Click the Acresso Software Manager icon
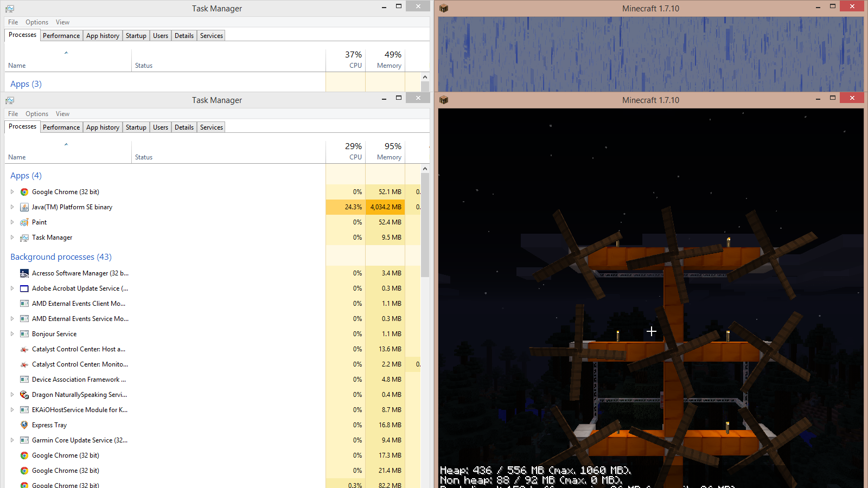This screenshot has height=488, width=868. (x=24, y=273)
